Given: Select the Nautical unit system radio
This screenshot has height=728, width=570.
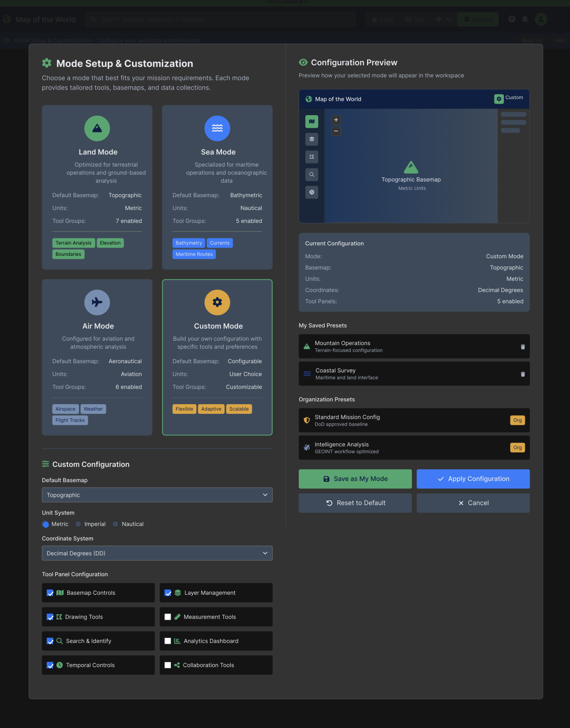Looking at the screenshot, I should (x=116, y=524).
